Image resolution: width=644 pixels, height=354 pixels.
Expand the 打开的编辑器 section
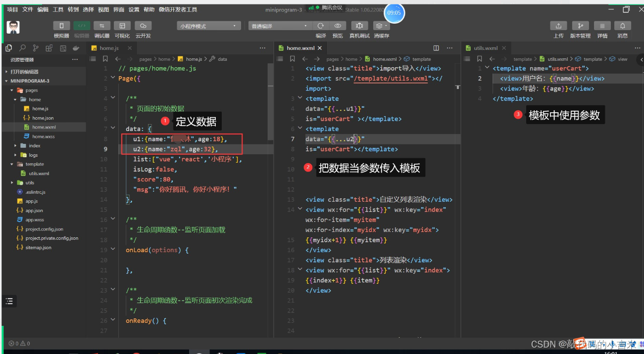pos(44,72)
